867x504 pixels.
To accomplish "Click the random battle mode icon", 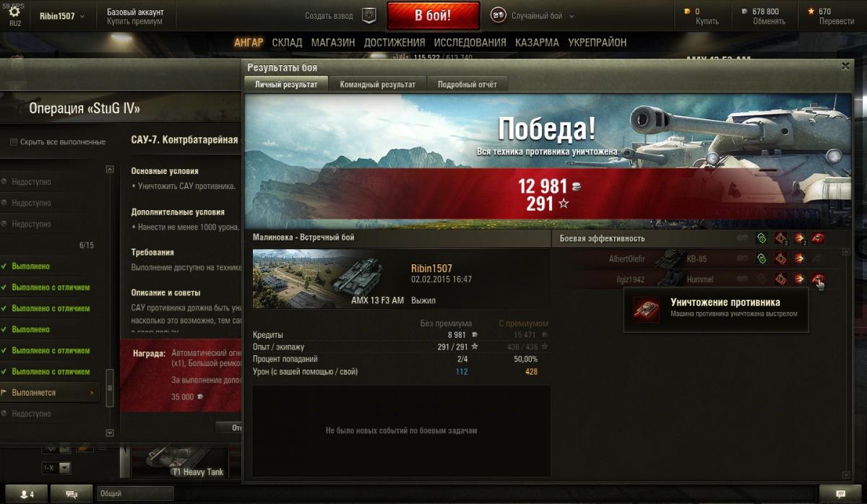I will (499, 15).
